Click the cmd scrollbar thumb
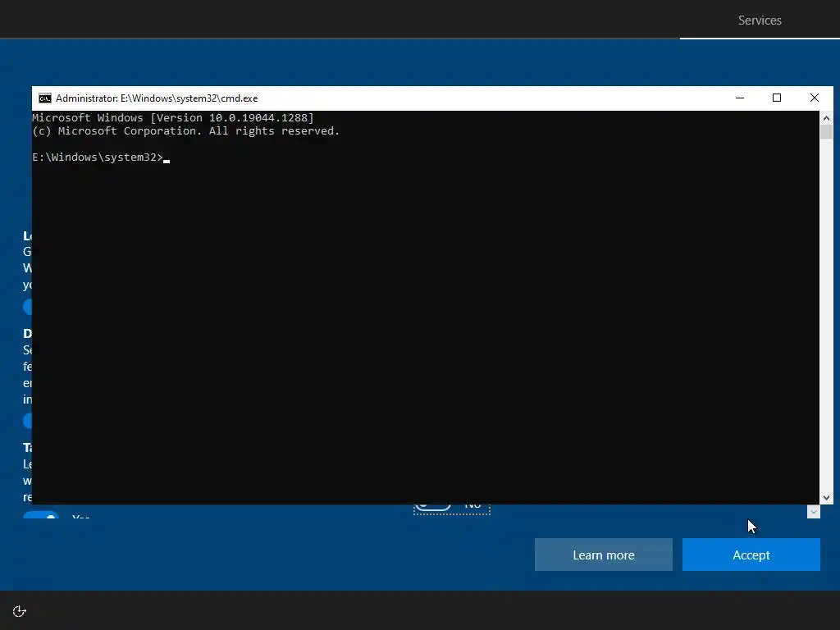 click(x=826, y=132)
